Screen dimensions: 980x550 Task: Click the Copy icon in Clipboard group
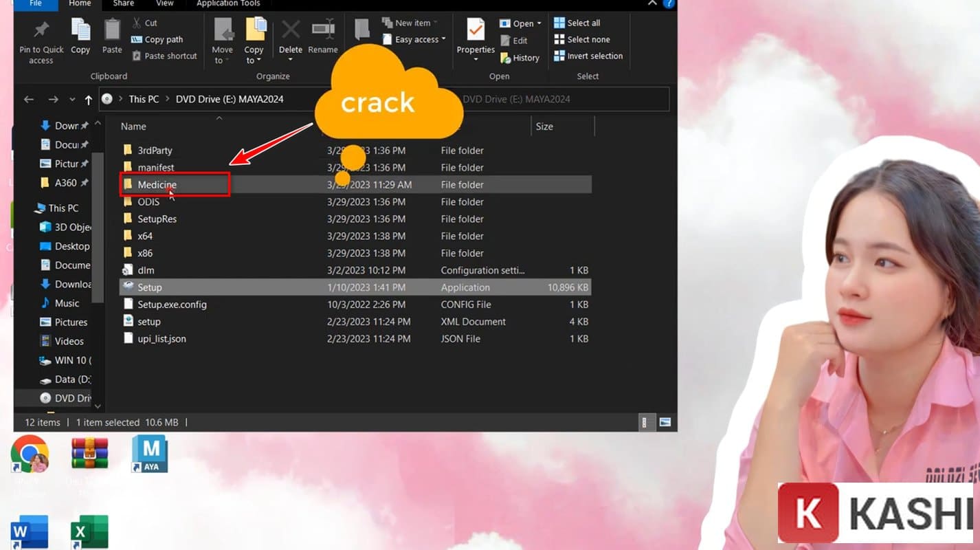pyautogui.click(x=80, y=32)
